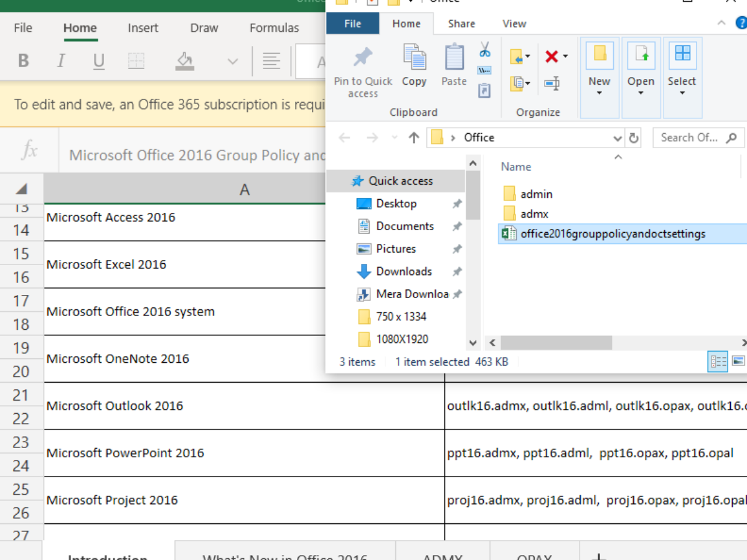This screenshot has height=560, width=747.
Task: Open the File tab in Excel
Action: (x=23, y=28)
